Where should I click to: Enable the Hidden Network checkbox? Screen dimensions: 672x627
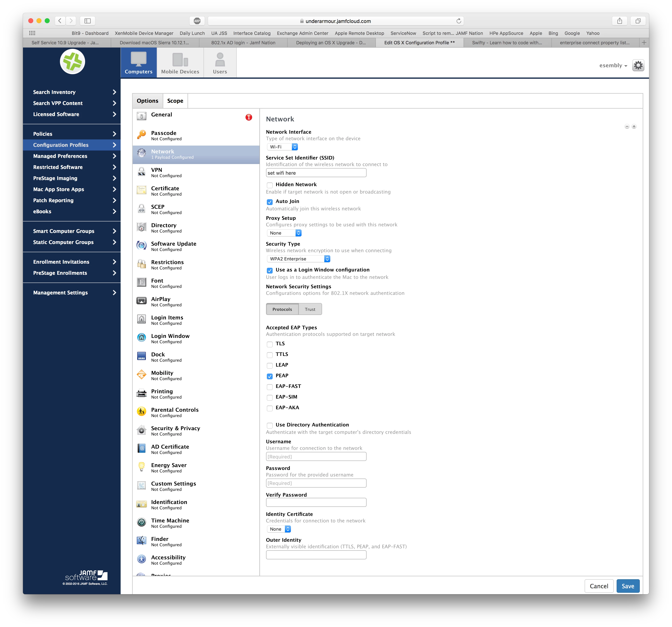[x=269, y=185]
